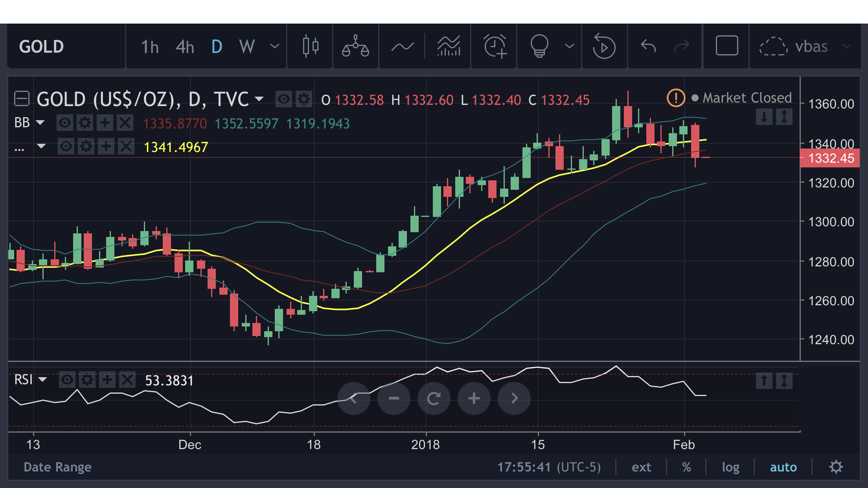This screenshot has width=868, height=488.
Task: Move RSI pane up with arrow icon
Action: (x=764, y=380)
